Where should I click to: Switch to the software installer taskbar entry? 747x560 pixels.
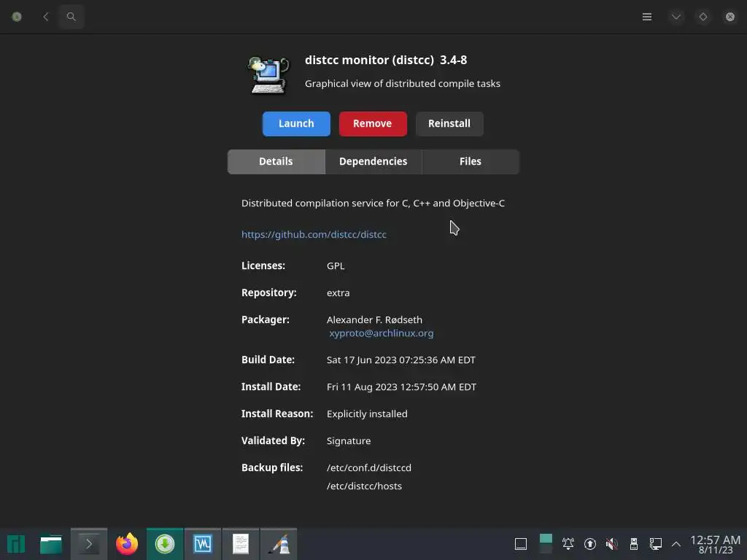pos(165,544)
